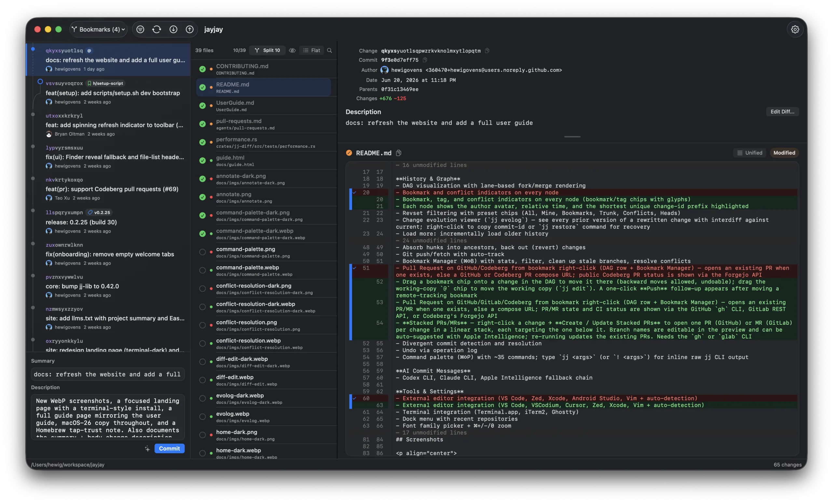Click the Split 10 button
The height and width of the screenshot is (504, 833).
coord(267,50)
